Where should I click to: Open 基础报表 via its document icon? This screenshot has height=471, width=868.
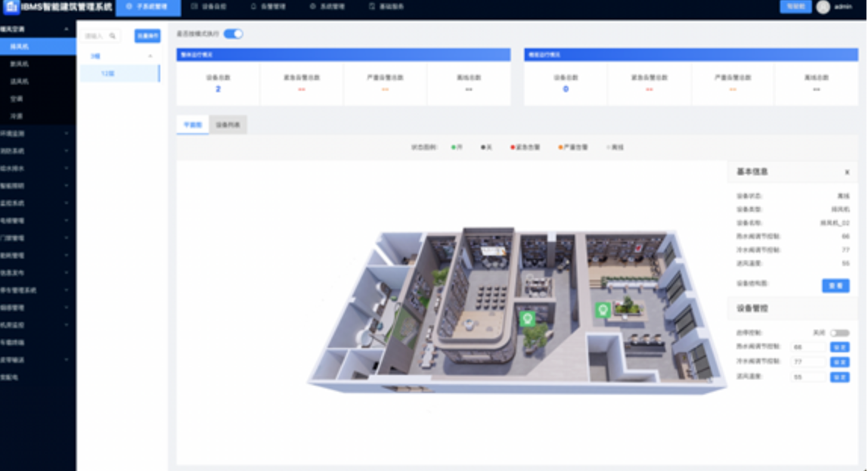pyautogui.click(x=372, y=6)
